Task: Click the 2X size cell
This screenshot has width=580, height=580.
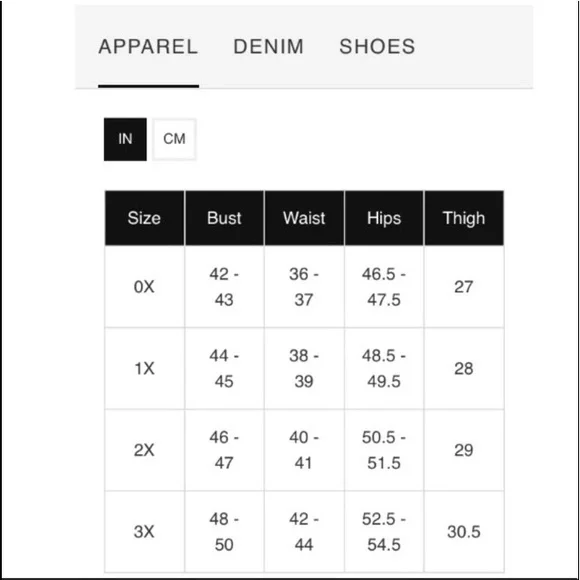Action: (x=144, y=450)
